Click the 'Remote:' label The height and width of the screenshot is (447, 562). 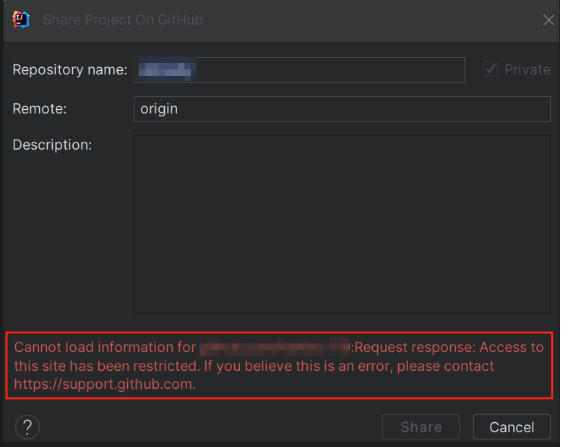[40, 109]
